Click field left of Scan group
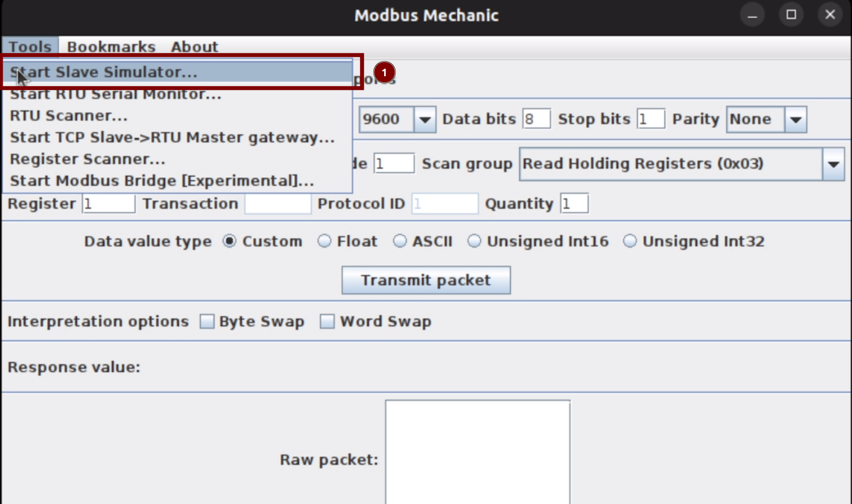The height and width of the screenshot is (504, 852). (x=394, y=163)
